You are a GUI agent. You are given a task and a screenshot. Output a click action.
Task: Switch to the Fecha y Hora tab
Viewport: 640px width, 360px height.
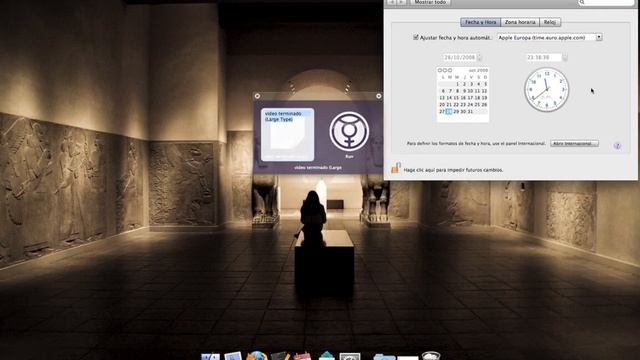coord(480,22)
